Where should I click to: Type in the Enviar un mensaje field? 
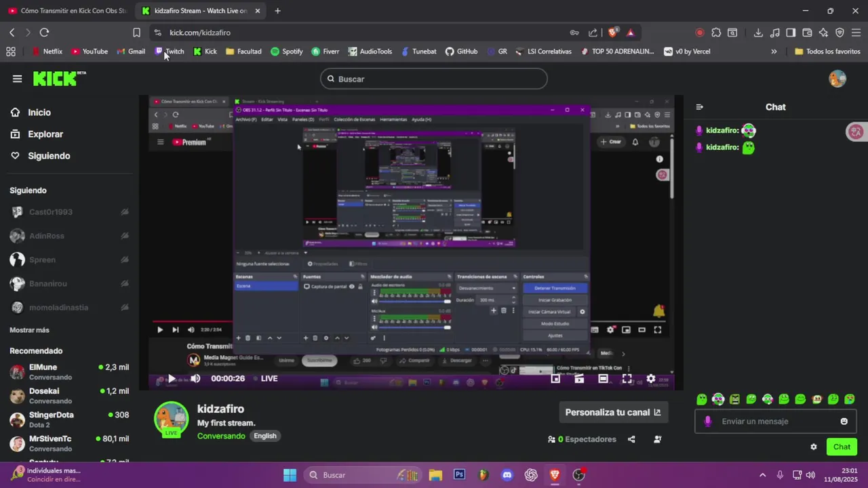(x=776, y=422)
